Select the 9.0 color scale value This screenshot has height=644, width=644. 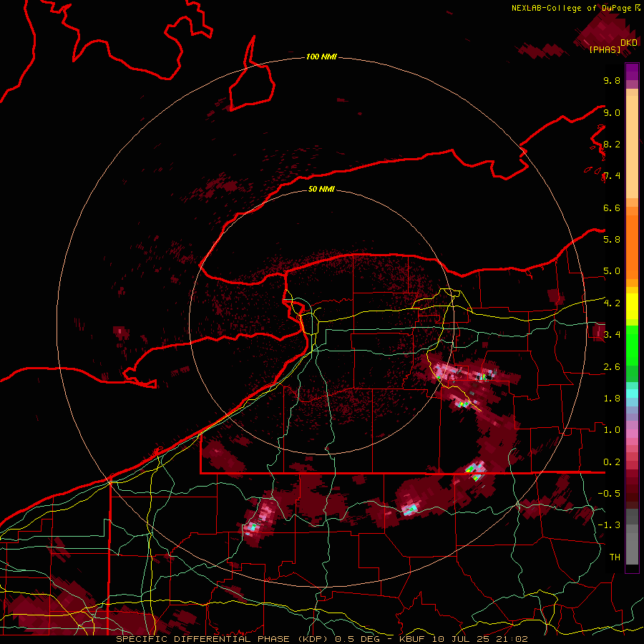pos(612,112)
